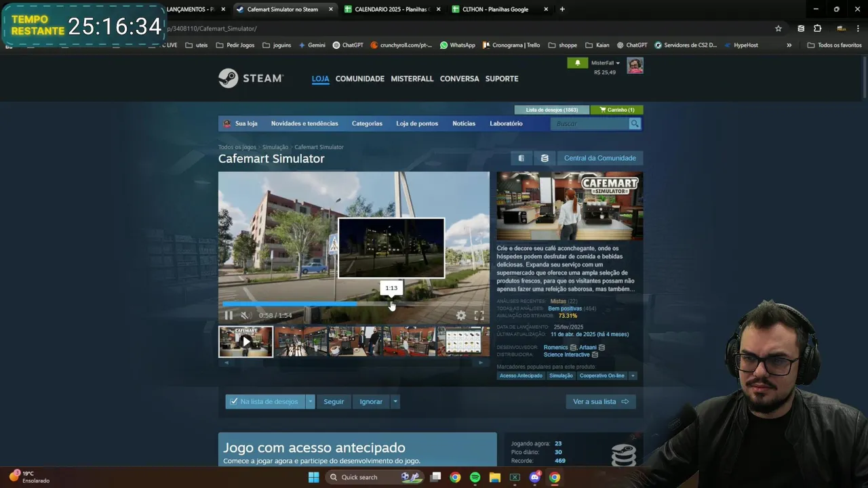868x488 pixels.
Task: Expand the MisterFall account dropdown
Action: click(606, 63)
